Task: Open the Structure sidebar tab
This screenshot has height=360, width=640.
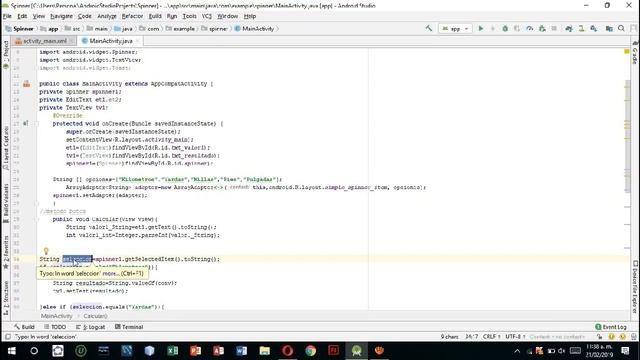Action: point(6,298)
